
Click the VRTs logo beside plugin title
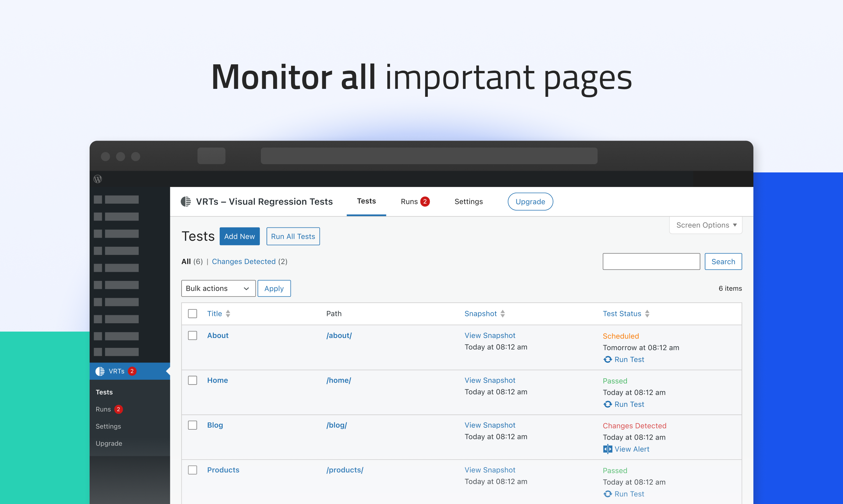point(186,201)
